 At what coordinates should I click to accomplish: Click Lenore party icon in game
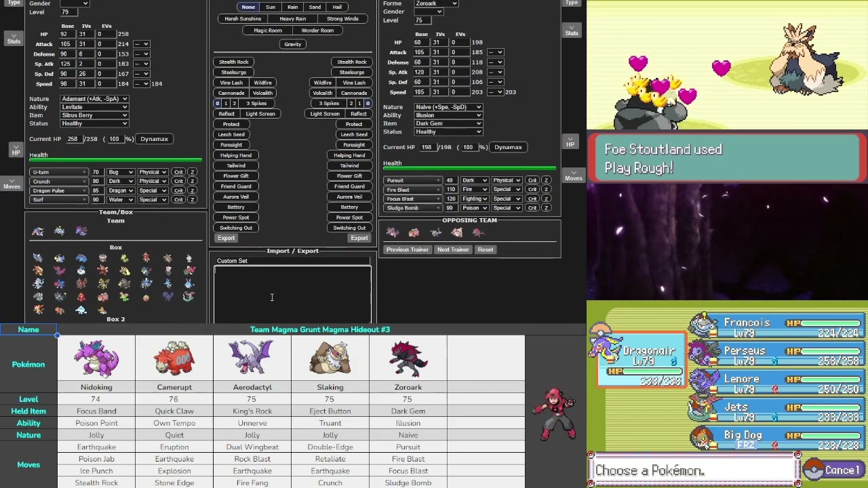tap(704, 380)
